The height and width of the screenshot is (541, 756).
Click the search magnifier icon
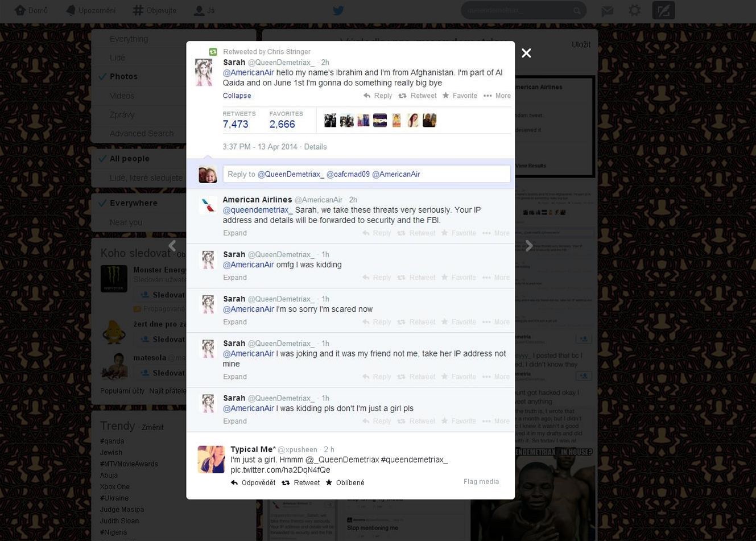[577, 11]
